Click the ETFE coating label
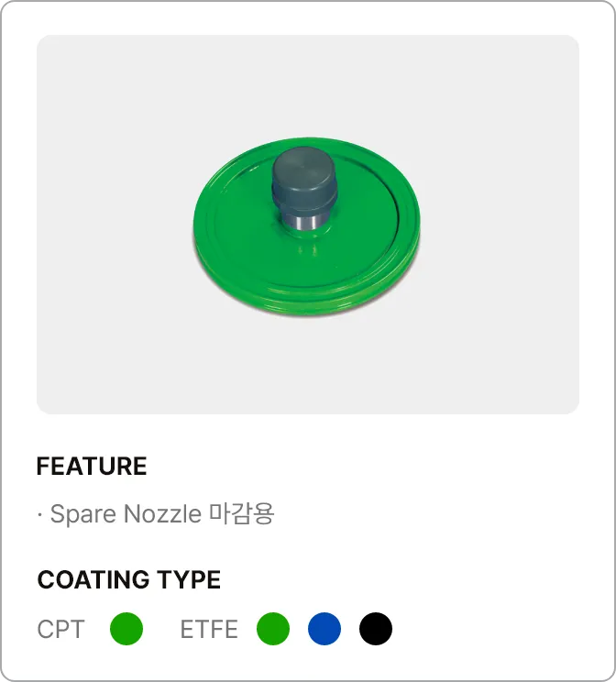Viewport: 616px width, 682px height. tap(209, 629)
